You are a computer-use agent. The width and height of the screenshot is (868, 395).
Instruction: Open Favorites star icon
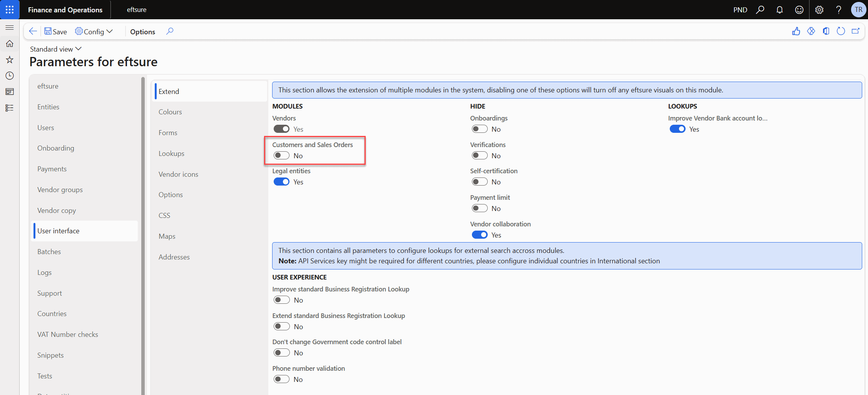point(10,60)
